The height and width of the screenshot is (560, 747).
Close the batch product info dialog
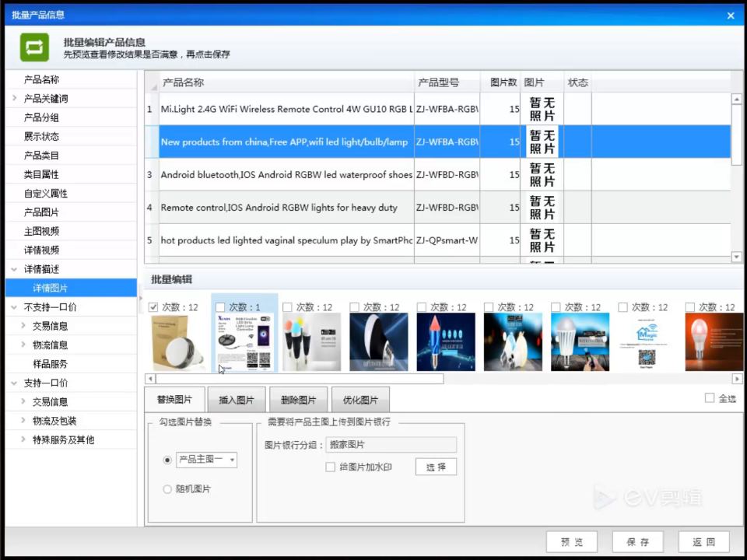[731, 16]
